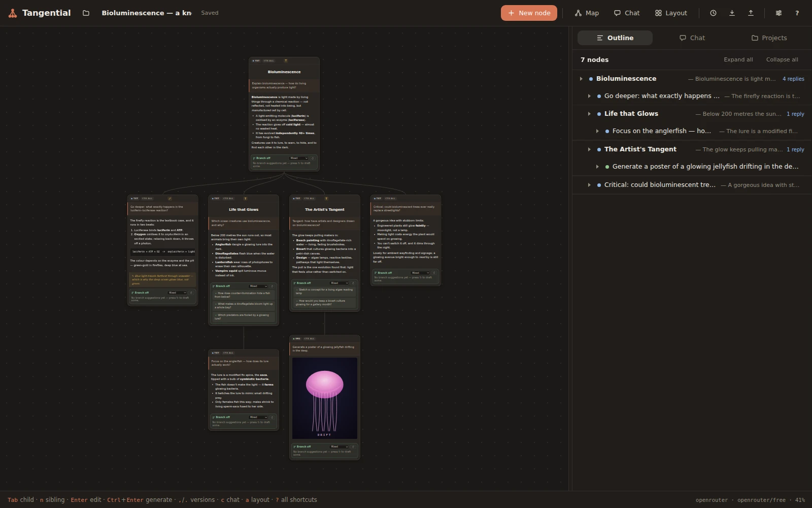Click the title badge icon on Life that Glows node
Screen dimensions: 812x508
coord(245,198)
